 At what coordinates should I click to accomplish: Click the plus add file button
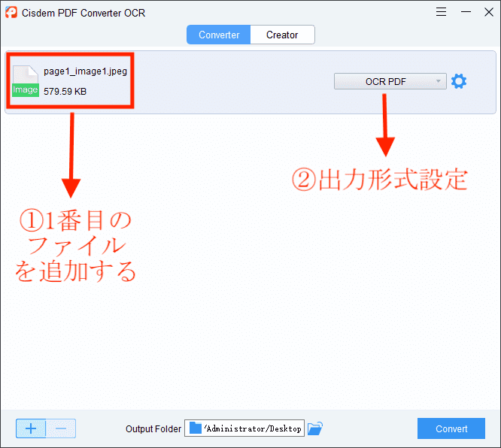click(x=31, y=428)
